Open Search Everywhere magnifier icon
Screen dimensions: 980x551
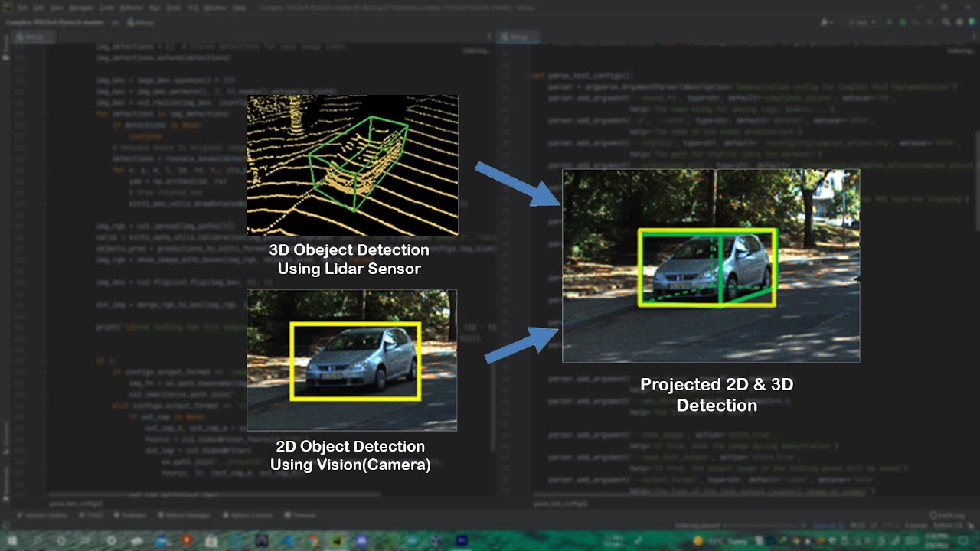(946, 22)
